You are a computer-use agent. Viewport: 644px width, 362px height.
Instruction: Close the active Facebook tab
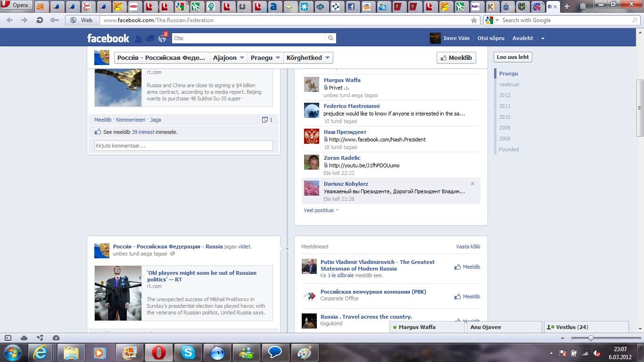pos(555,7)
